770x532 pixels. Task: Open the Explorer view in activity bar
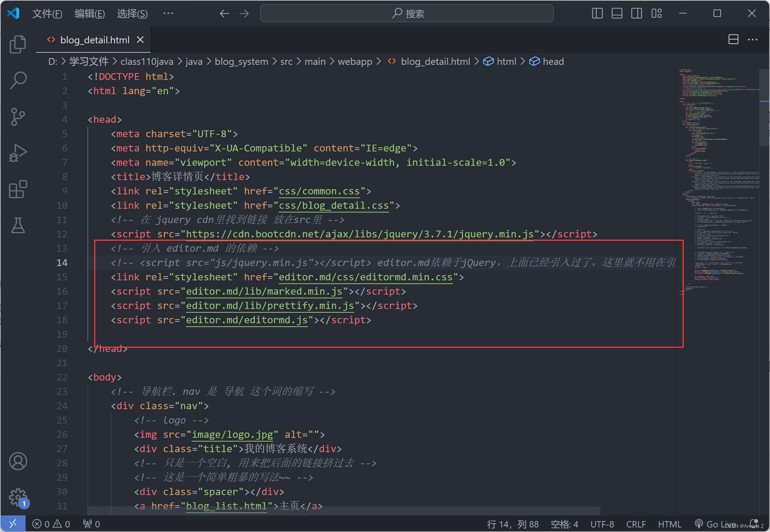coord(18,44)
